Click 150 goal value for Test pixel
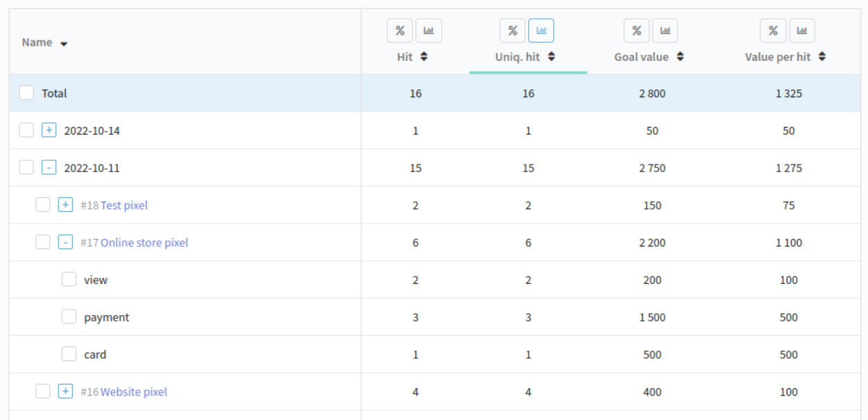 coord(652,205)
